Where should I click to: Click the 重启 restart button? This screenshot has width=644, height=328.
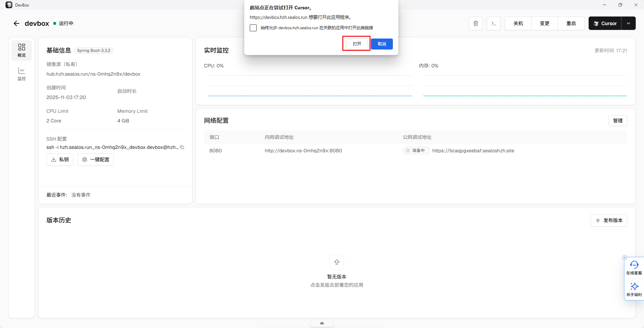coord(571,23)
